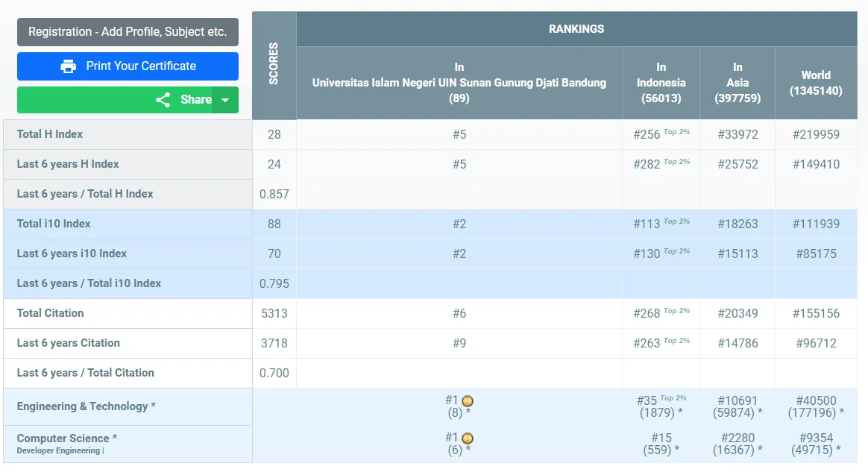The image size is (868, 472).
Task: Select the Total i10 Index row label
Action: pyautogui.click(x=54, y=224)
